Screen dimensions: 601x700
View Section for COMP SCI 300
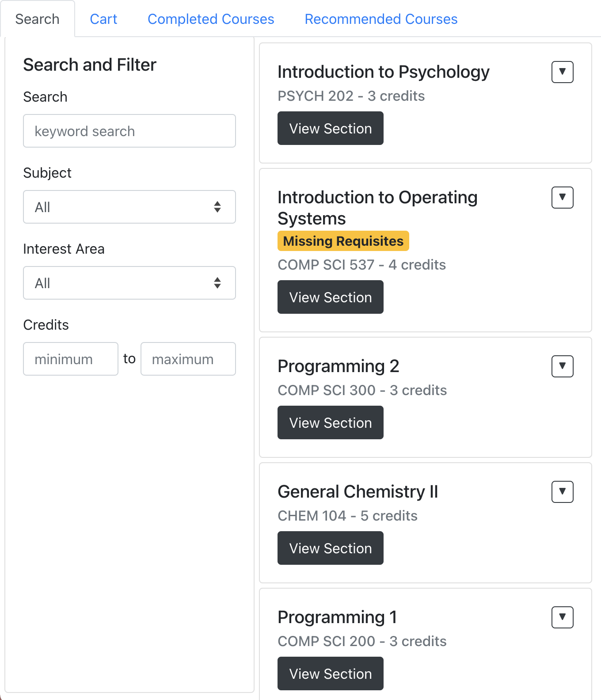click(x=330, y=422)
